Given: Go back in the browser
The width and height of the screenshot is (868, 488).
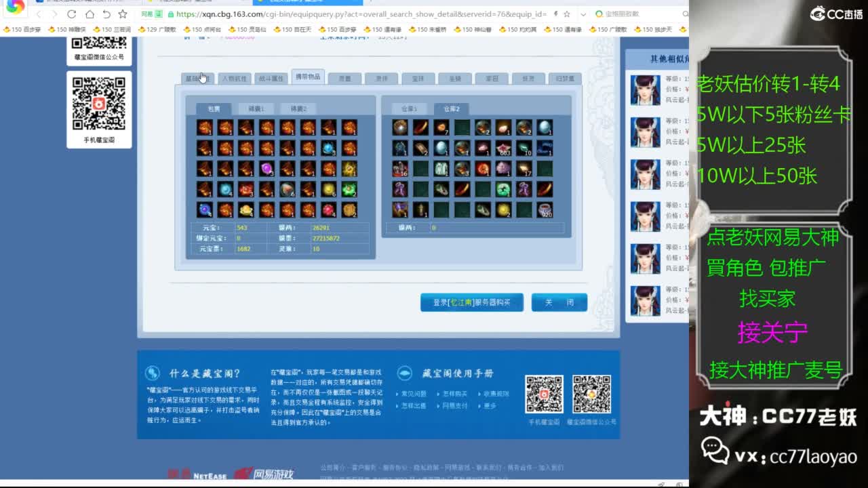Looking at the screenshot, I should [x=39, y=14].
